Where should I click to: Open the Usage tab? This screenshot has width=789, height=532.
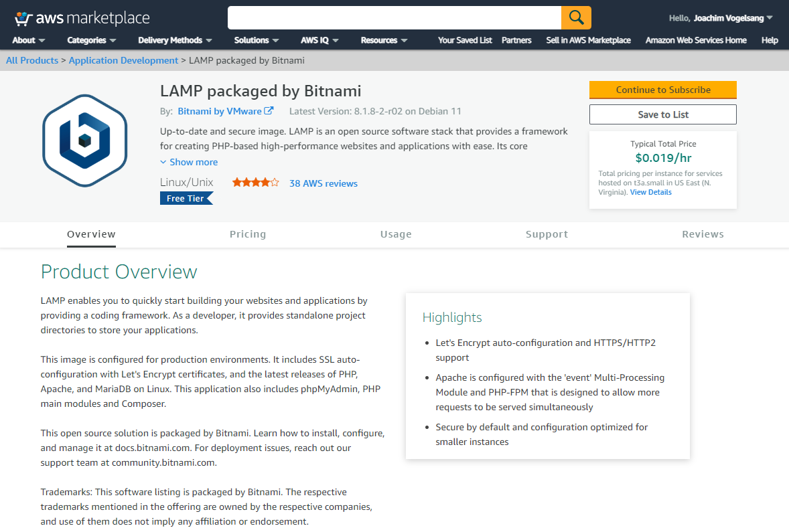(396, 234)
